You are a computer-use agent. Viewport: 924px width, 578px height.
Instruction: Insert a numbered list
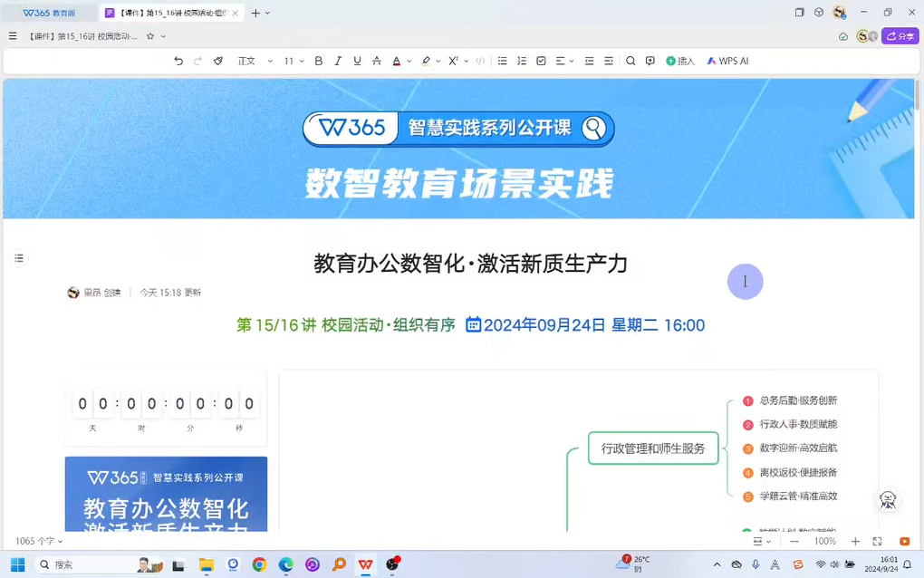[522, 61]
